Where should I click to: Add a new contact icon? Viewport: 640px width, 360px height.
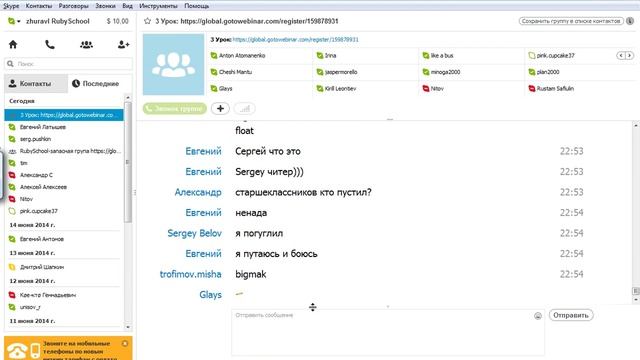pyautogui.click(x=123, y=44)
